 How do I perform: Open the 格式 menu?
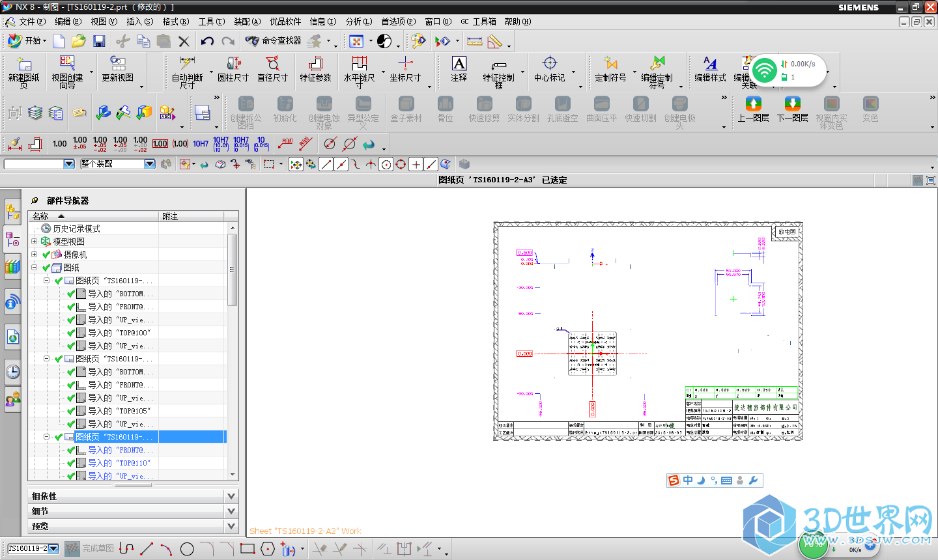click(x=175, y=21)
